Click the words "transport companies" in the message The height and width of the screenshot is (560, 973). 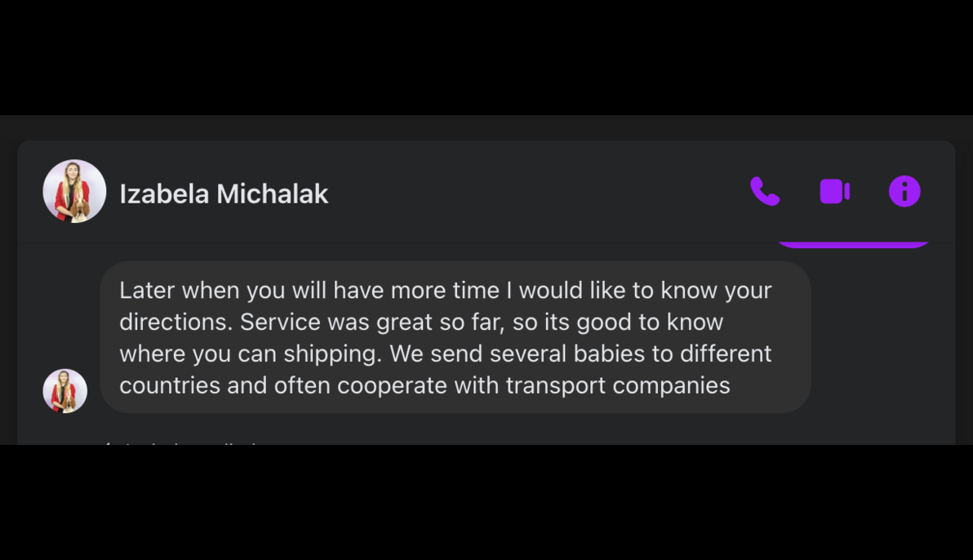click(618, 385)
